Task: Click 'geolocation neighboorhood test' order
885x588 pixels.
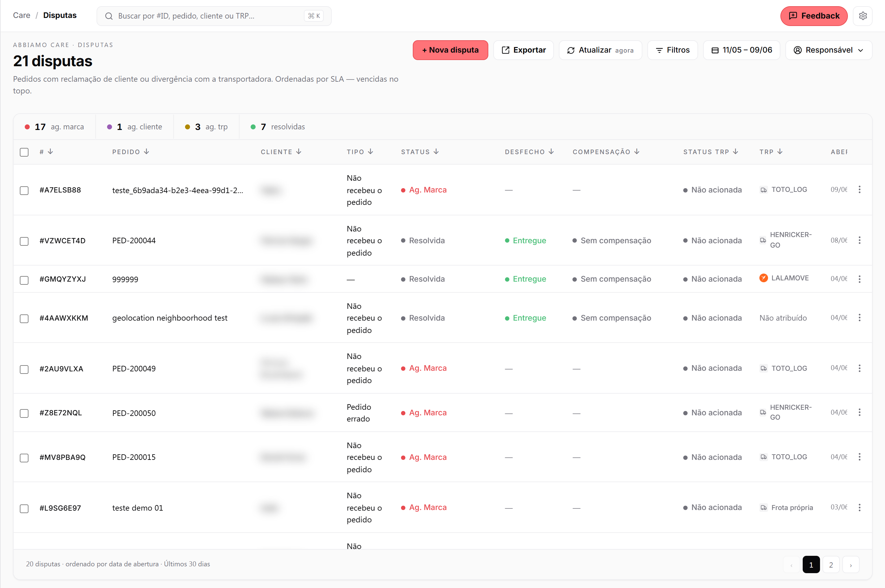Action: tap(170, 318)
